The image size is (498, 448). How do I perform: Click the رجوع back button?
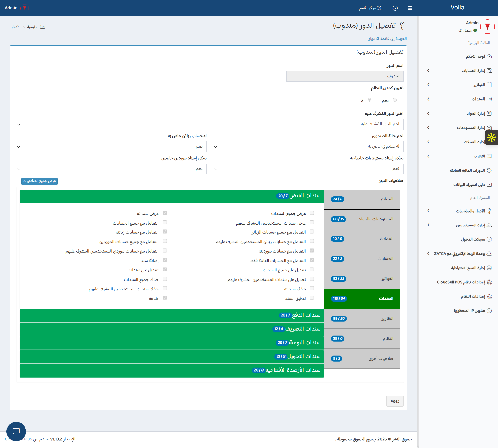[x=395, y=401]
